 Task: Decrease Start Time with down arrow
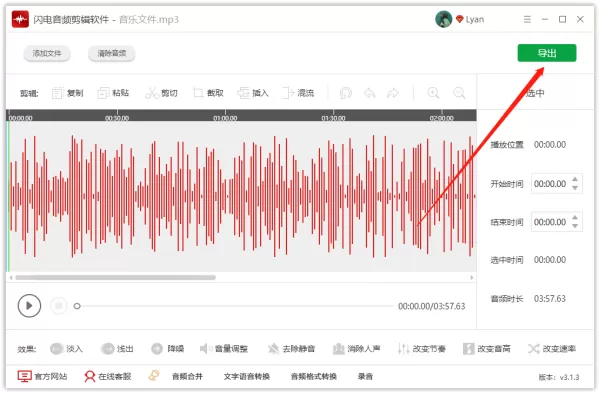(575, 188)
